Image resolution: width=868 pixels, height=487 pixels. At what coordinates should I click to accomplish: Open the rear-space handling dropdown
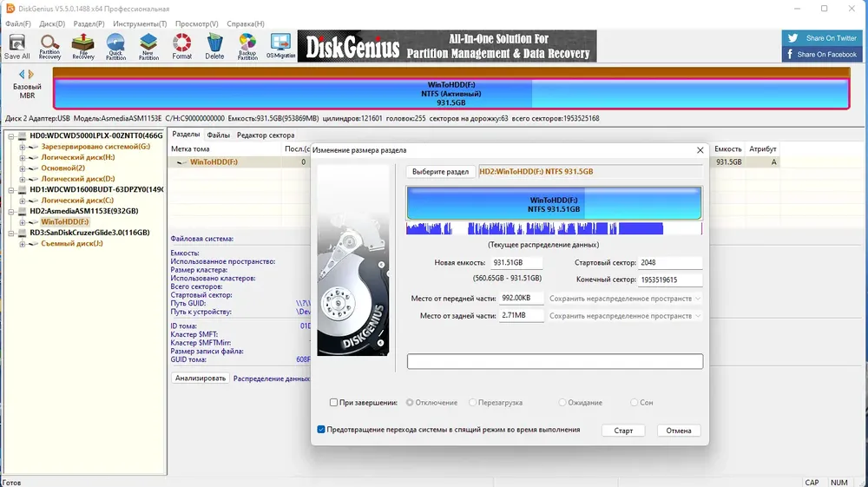(624, 315)
